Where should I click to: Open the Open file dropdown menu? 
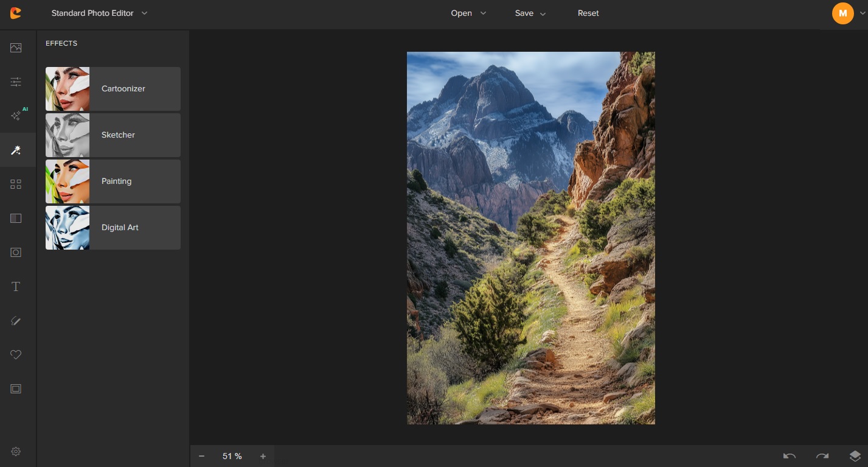pos(468,13)
